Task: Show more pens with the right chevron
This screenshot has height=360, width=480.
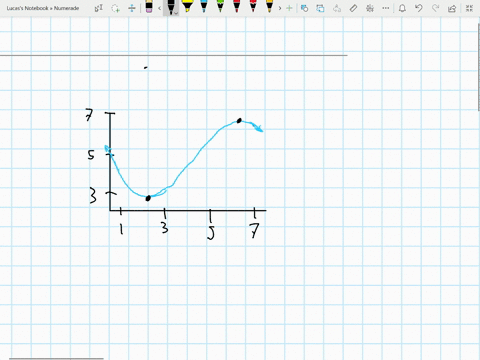Action: (280, 8)
